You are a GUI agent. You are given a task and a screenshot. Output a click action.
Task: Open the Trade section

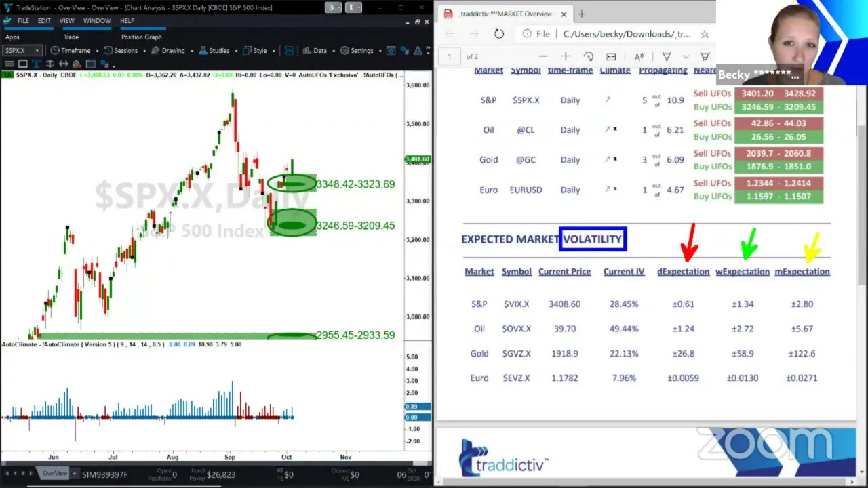coord(71,37)
